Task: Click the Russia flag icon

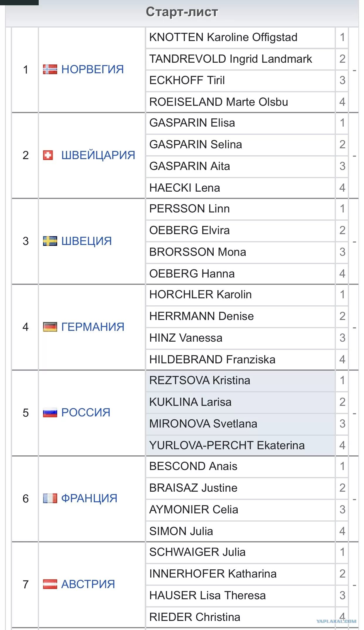Action: pyautogui.click(x=50, y=413)
